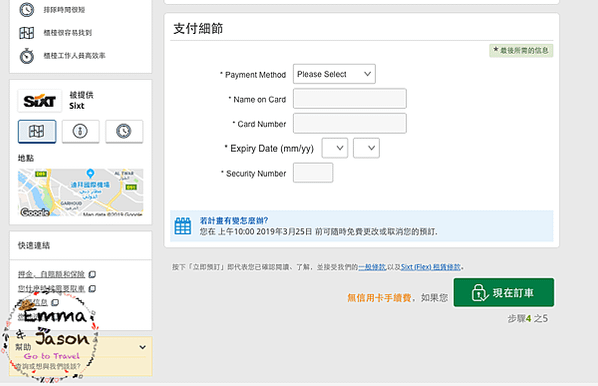Select the map location tab icon
Image resolution: width=598 pixels, height=386 pixels.
coord(37,132)
